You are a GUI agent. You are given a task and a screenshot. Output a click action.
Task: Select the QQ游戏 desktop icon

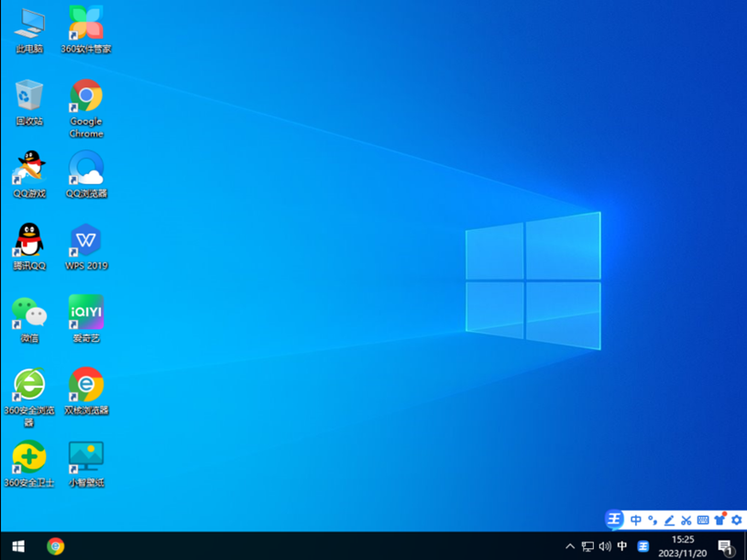29,169
